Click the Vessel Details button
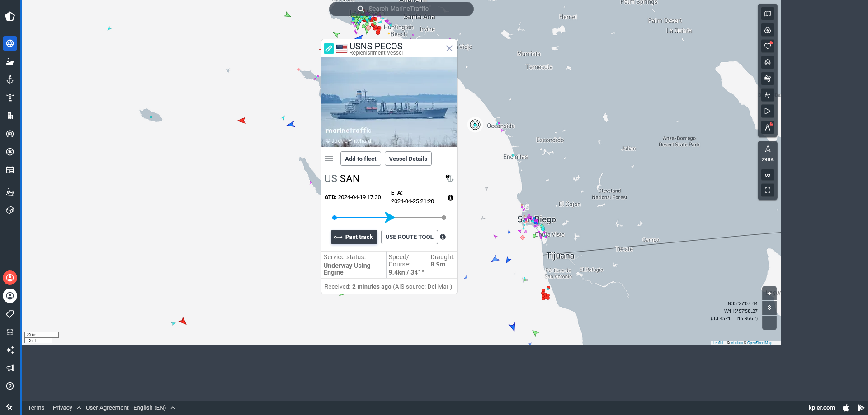Viewport: 868px width, 415px height. (408, 159)
